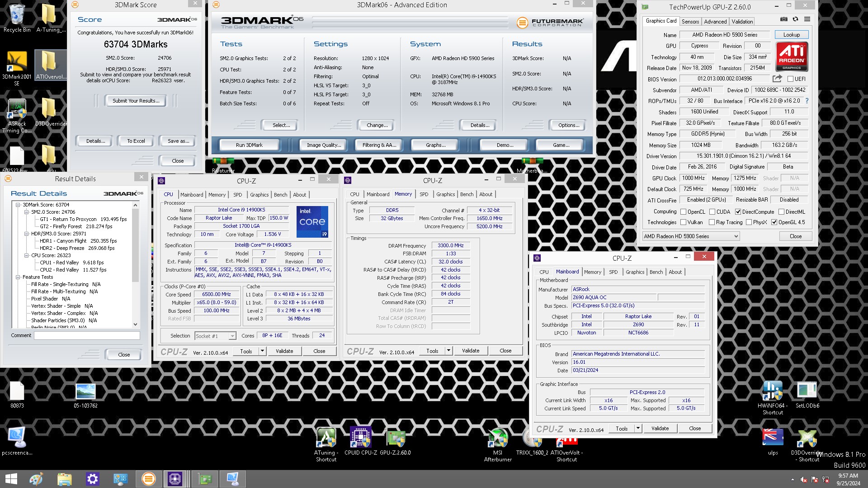Screen dimensions: 868x488
Task: Select the HWiNFO64 Shortcut desktop icon
Action: point(773,398)
